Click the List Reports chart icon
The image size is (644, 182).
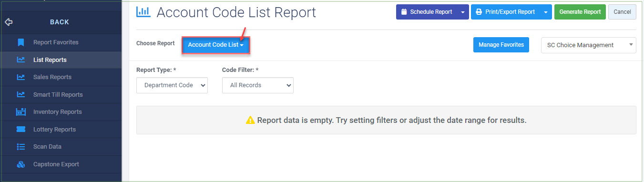20,60
